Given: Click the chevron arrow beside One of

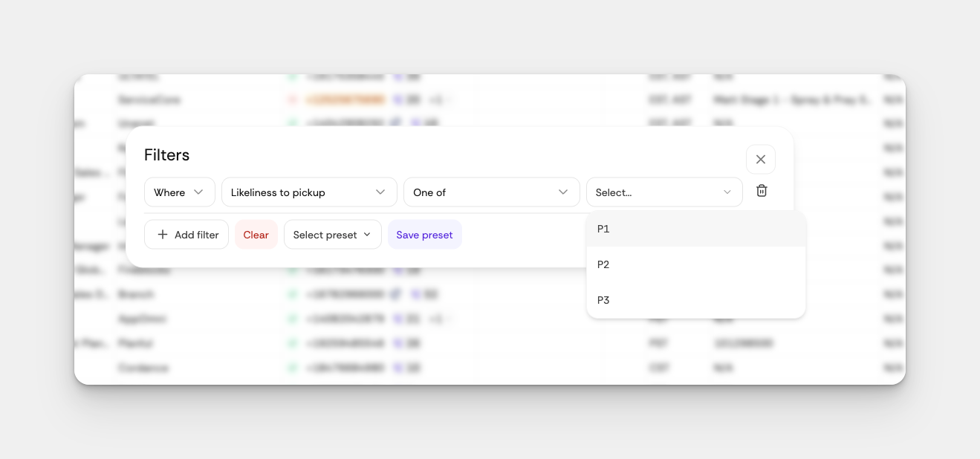Looking at the screenshot, I should (563, 192).
